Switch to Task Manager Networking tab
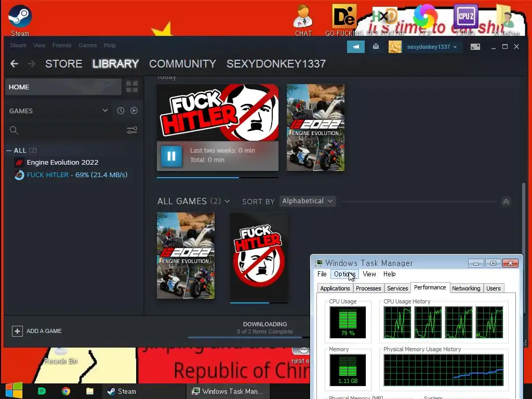 [x=466, y=288]
